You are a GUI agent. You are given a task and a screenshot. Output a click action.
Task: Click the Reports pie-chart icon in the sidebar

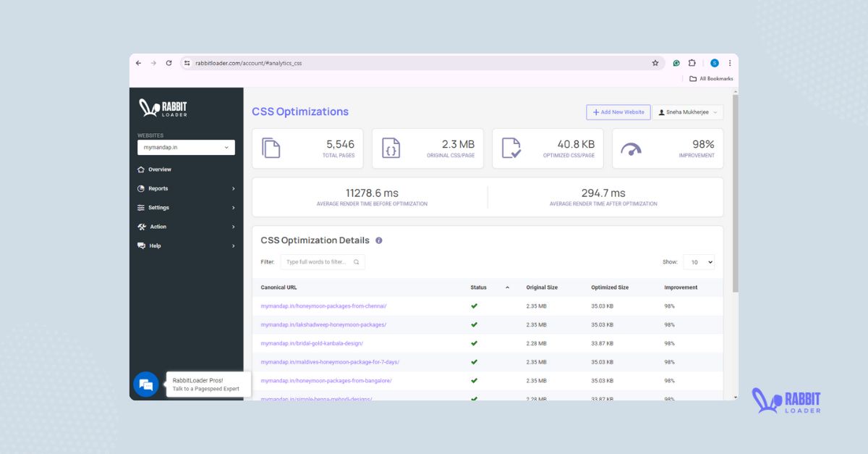coord(144,188)
